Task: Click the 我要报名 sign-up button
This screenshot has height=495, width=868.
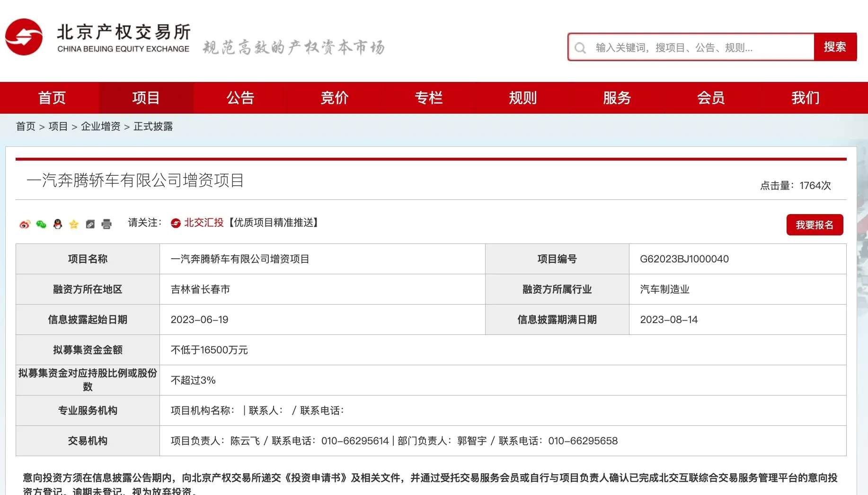Action: pyautogui.click(x=815, y=225)
